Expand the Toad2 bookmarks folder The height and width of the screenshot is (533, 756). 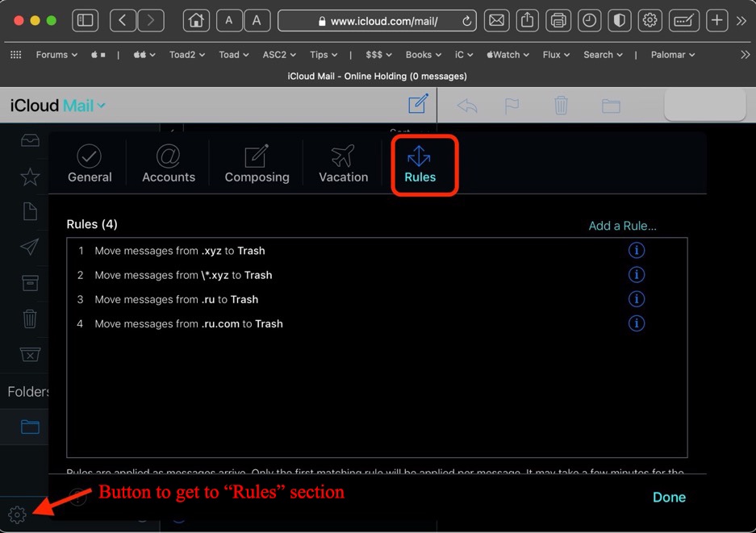186,55
